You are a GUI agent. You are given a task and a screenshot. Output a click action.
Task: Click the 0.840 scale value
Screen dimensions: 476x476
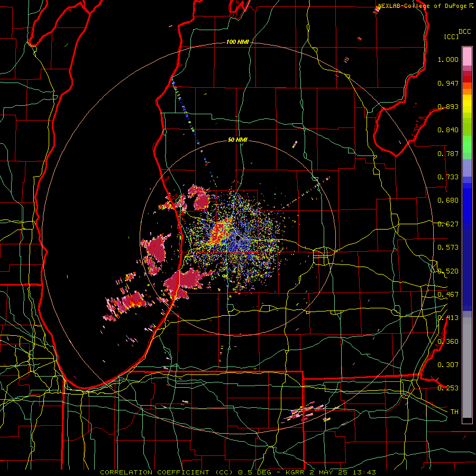tap(448, 130)
